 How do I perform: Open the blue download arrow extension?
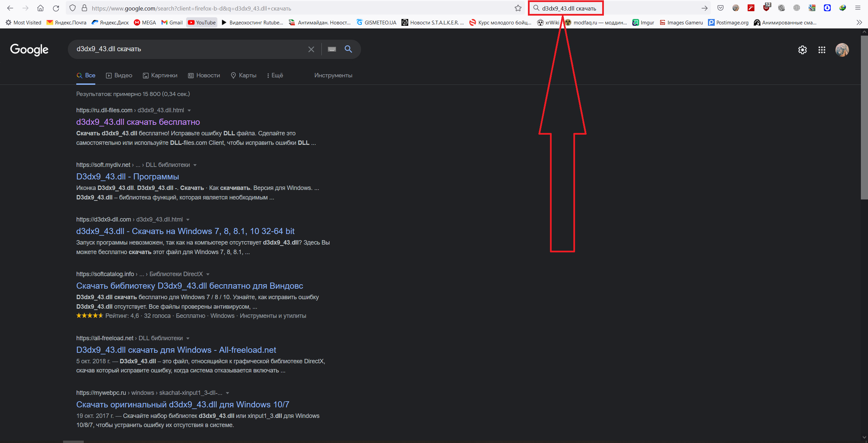tap(827, 8)
